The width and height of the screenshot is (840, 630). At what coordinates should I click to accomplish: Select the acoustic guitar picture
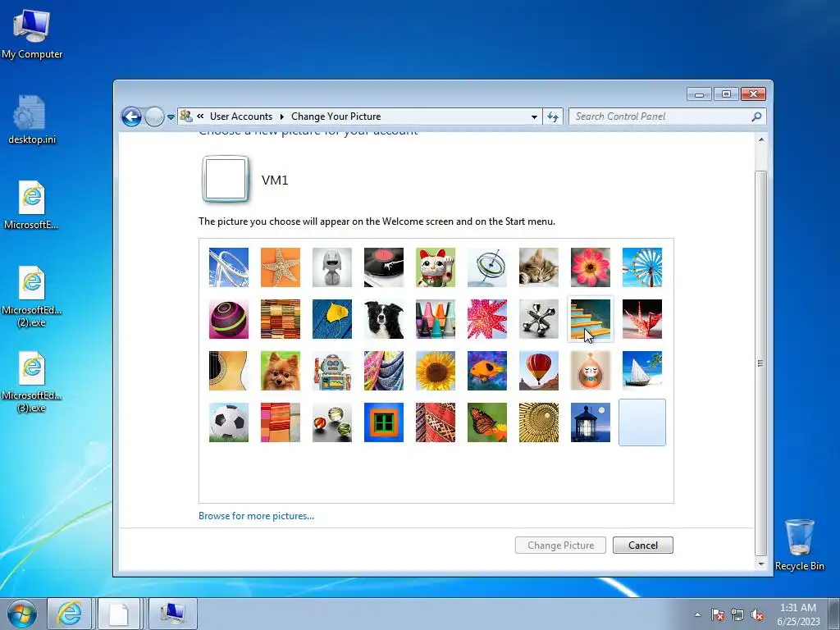pos(229,371)
